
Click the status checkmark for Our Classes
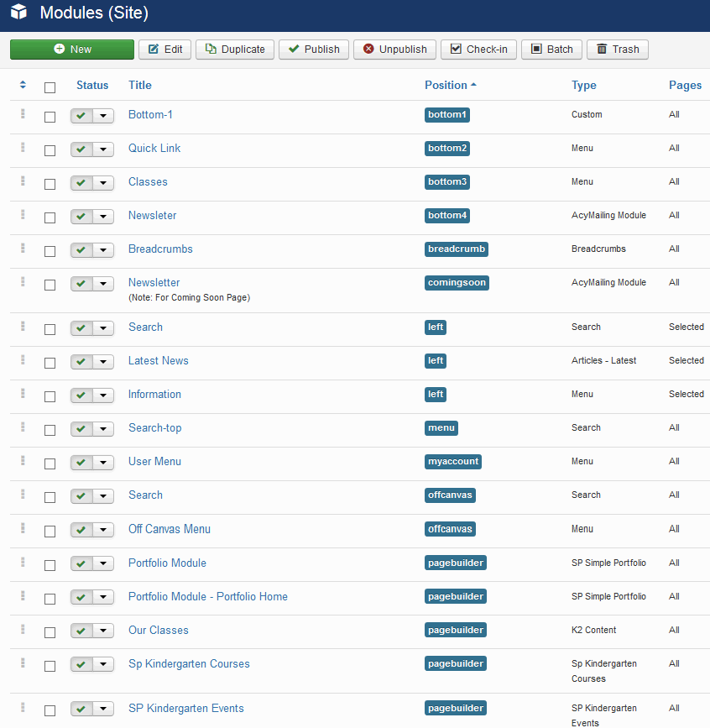81,631
